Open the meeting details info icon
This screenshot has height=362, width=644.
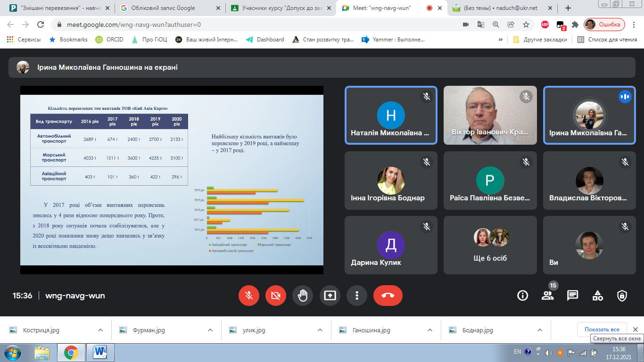(522, 296)
